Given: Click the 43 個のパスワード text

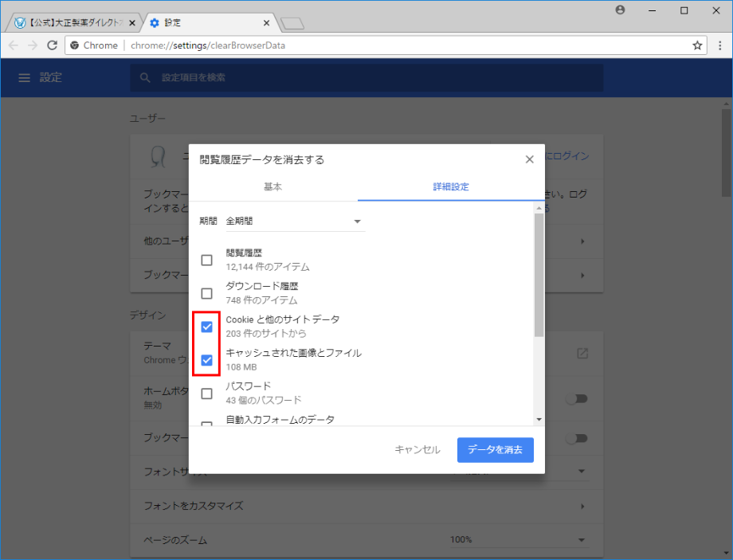Looking at the screenshot, I should pos(264,400).
